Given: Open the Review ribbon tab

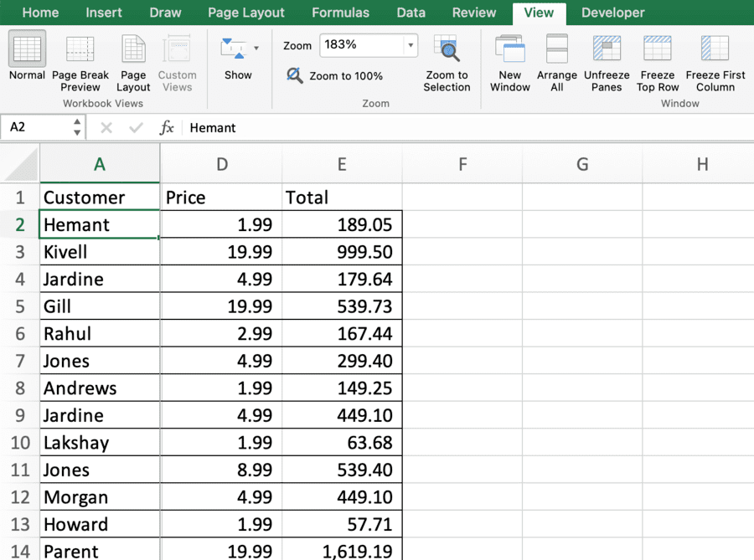Looking at the screenshot, I should click(x=473, y=13).
